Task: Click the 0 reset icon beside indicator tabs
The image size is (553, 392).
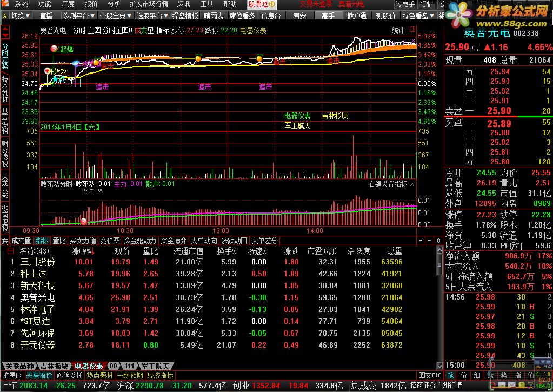Action: pos(438,241)
